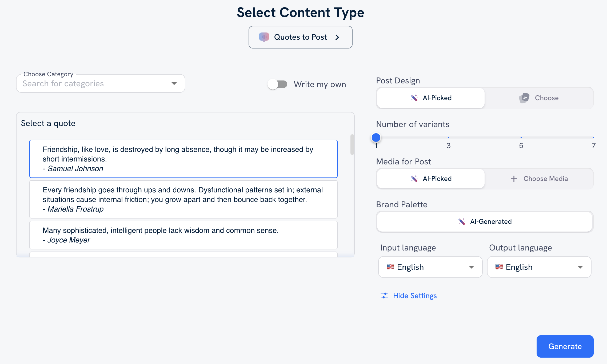Select the AI-Picked tab under Post Design
607x364 pixels.
point(430,98)
